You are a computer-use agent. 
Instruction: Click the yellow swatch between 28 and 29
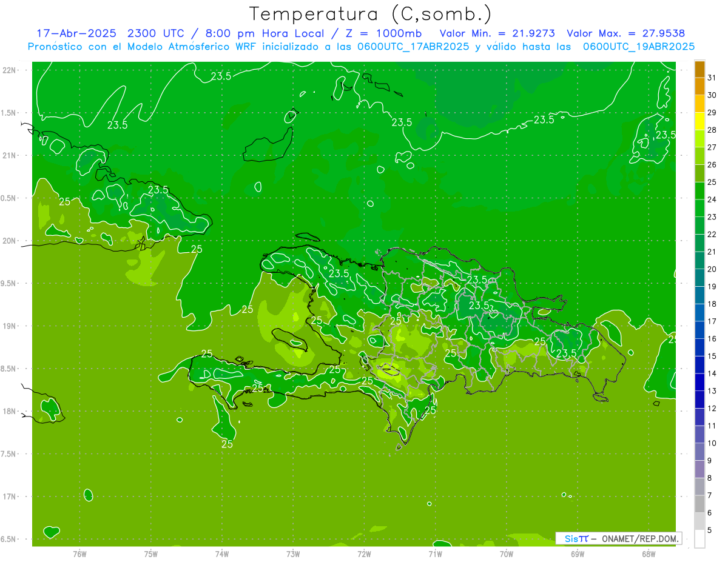pyautogui.click(x=699, y=121)
